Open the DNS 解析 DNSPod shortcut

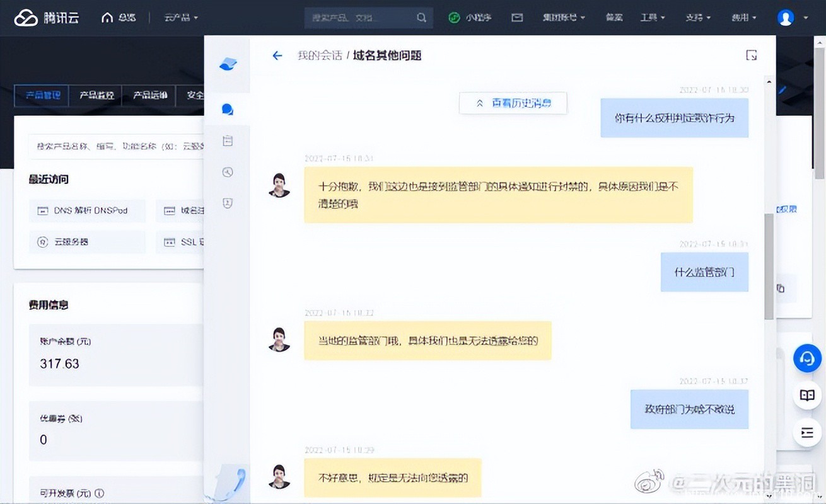point(87,210)
